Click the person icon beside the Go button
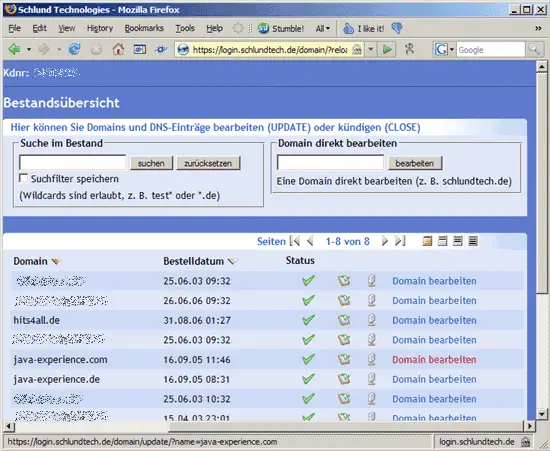The width and height of the screenshot is (550, 451). coord(409,49)
